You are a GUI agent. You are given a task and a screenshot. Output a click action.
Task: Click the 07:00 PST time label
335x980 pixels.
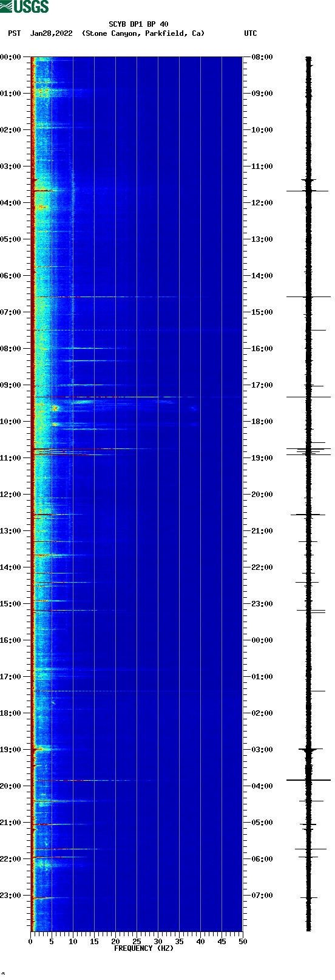click(x=11, y=312)
